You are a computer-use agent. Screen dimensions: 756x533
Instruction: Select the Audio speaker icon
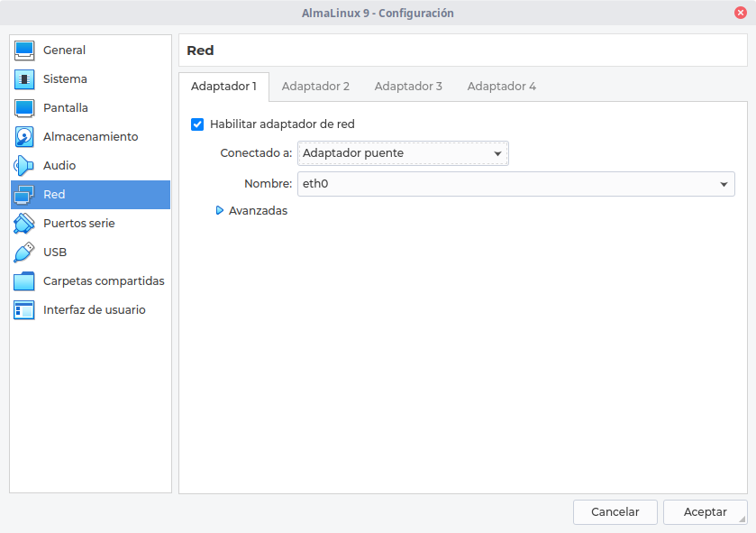(24, 165)
